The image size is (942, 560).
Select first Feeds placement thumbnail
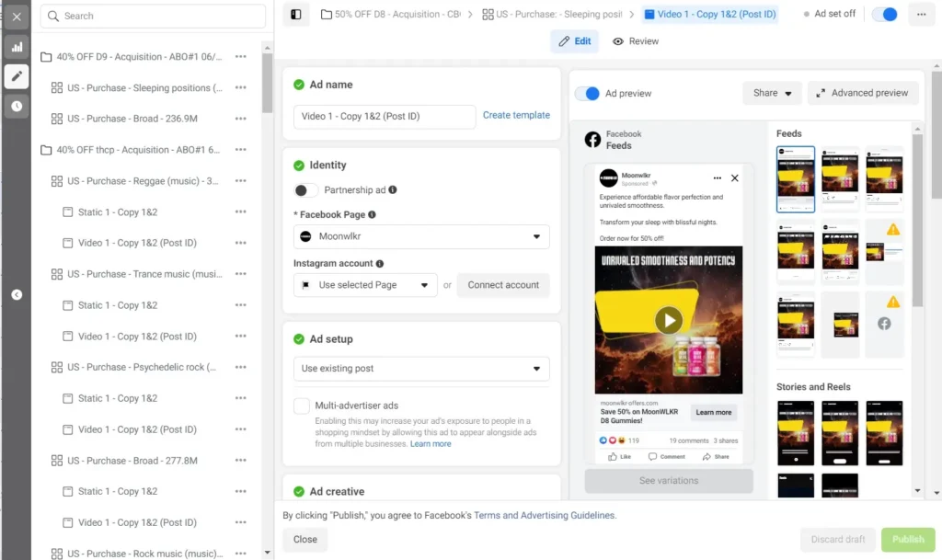(x=796, y=179)
